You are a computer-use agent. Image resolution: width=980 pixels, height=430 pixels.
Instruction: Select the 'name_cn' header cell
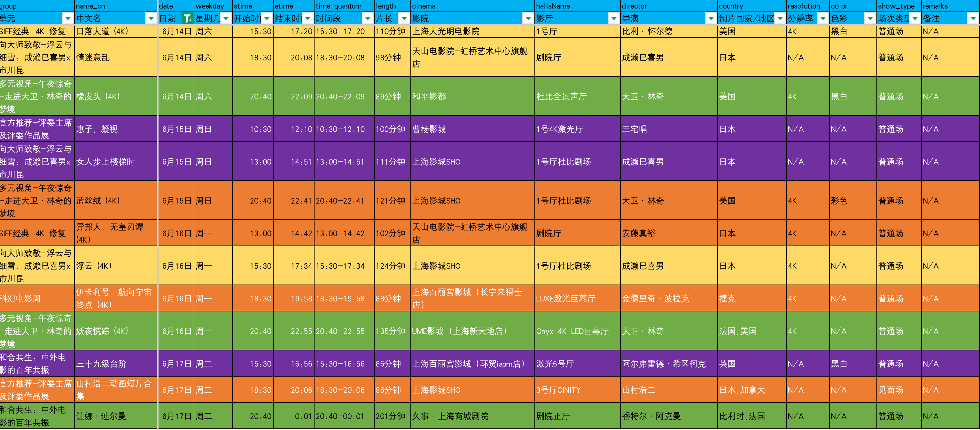pos(116,6)
